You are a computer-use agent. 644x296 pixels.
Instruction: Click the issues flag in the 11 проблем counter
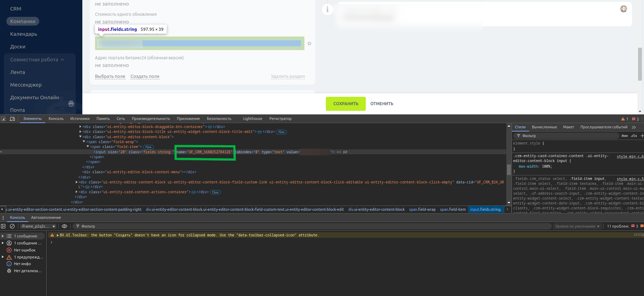[x=633, y=226]
